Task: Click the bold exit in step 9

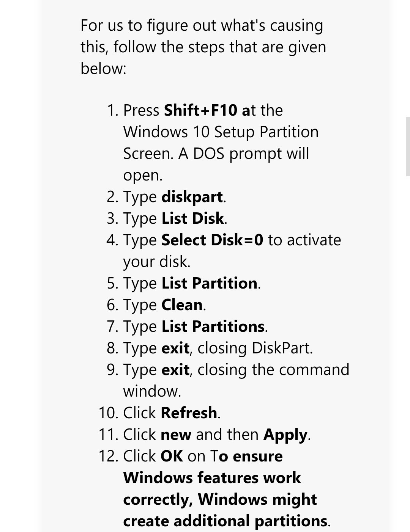Action: (175, 370)
